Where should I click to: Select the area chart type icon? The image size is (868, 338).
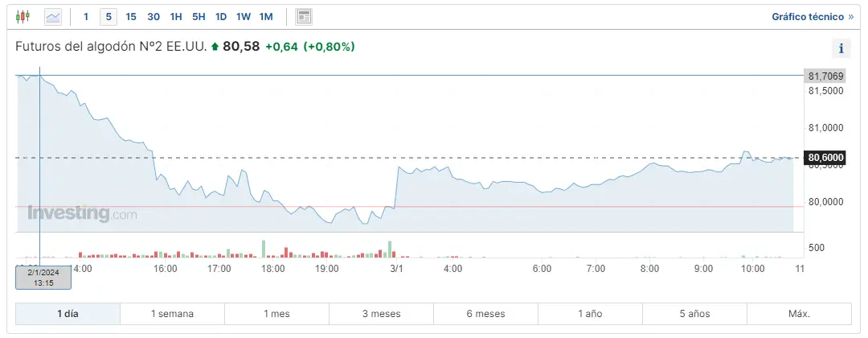pyautogui.click(x=53, y=16)
